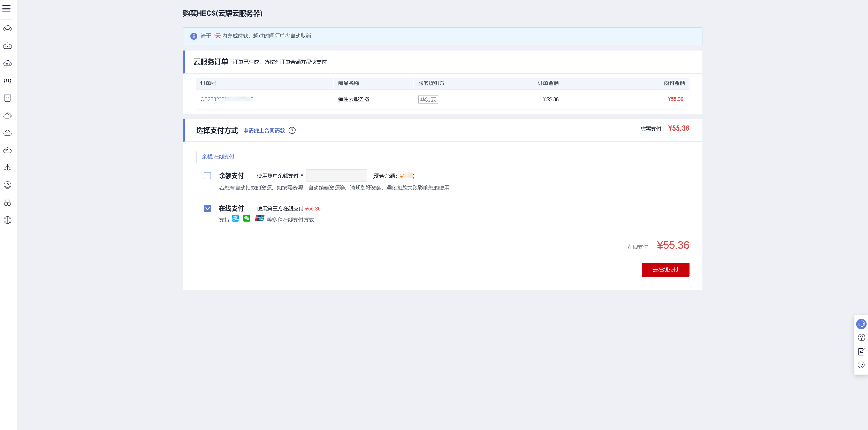Click the smiley face satisfaction icon
Image resolution: width=868 pixels, height=430 pixels.
point(861,365)
